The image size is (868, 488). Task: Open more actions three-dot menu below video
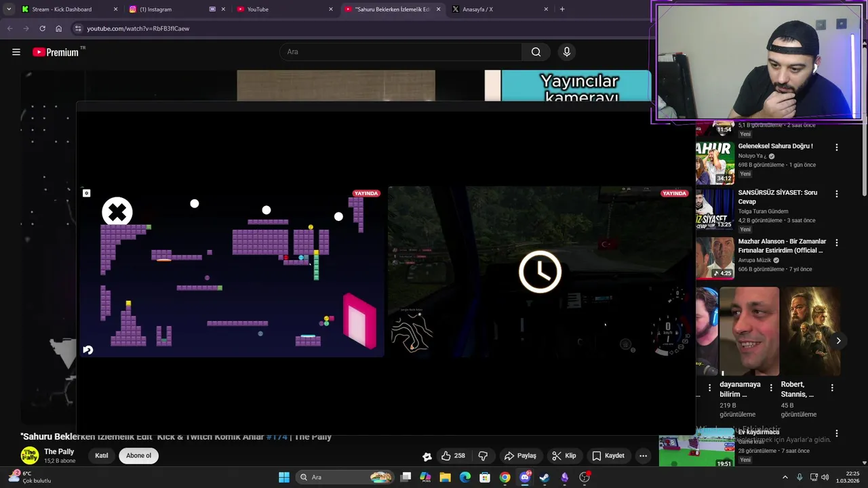coord(643,455)
